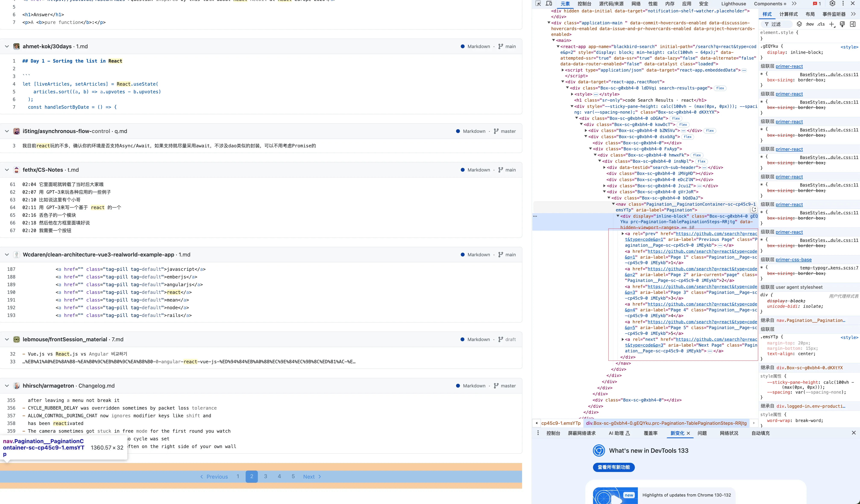
Task: Click breadcrumb div.Box-sc-g0xbh4-0.gEQYku
Action: [666, 423]
